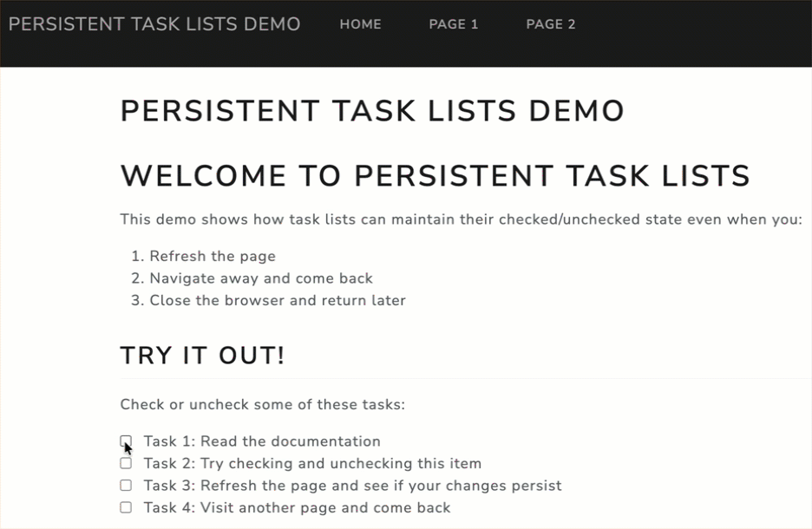812x529 pixels.
Task: Click the 'Try checking and unchecking' task text
Action: coord(312,463)
